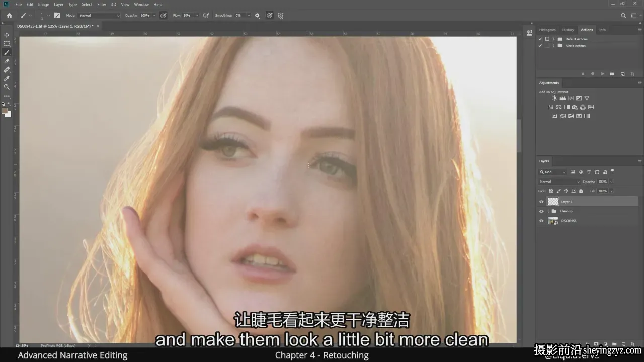The height and width of the screenshot is (362, 644).
Task: Hide the Cleanup group visibility
Action: coord(541,211)
